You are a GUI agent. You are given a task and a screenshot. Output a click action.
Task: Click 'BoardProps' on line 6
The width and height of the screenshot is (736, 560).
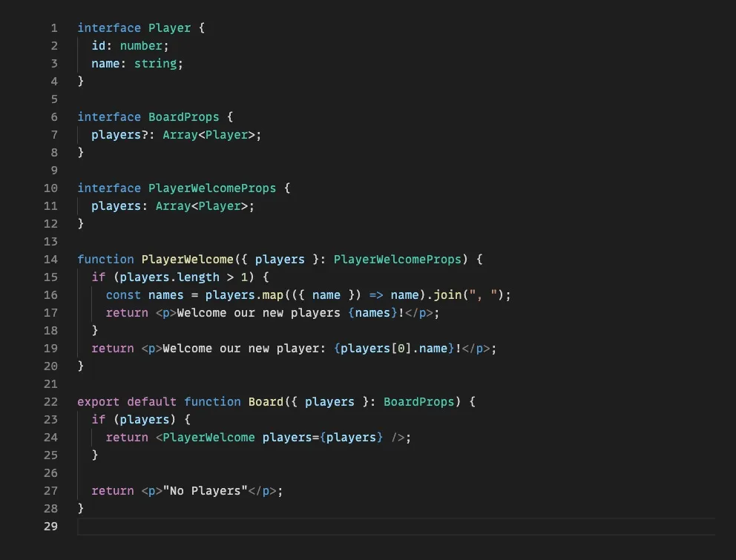coord(183,117)
